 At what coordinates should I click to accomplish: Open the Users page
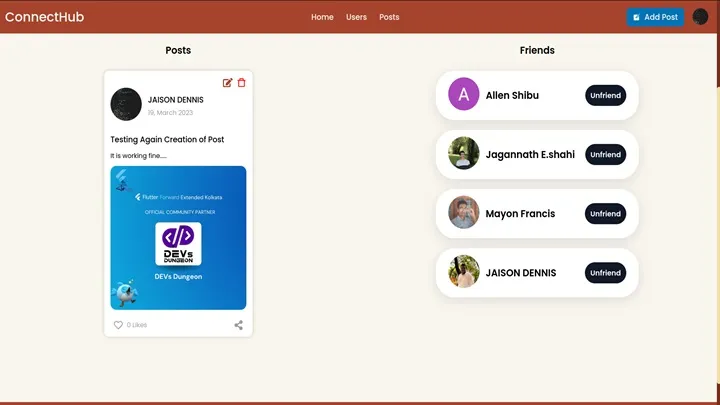click(356, 17)
